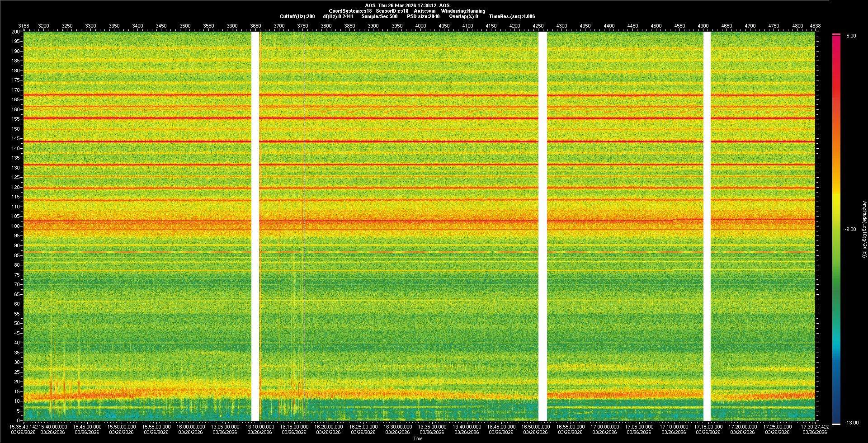Click the leftmost white data gap
The image size is (868, 443).
[255, 226]
